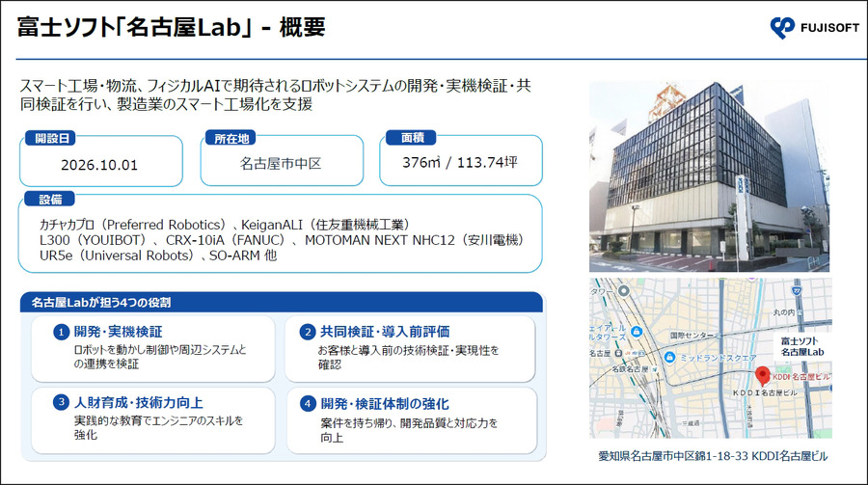
Task: Click the description ロボットを動かし制御や周辺システム
Action: (160, 357)
